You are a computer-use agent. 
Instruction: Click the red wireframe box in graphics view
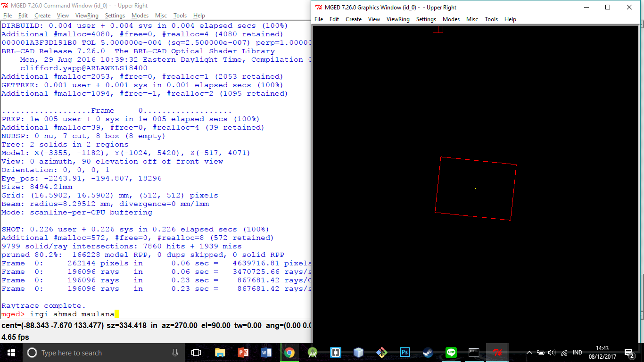[476, 189]
